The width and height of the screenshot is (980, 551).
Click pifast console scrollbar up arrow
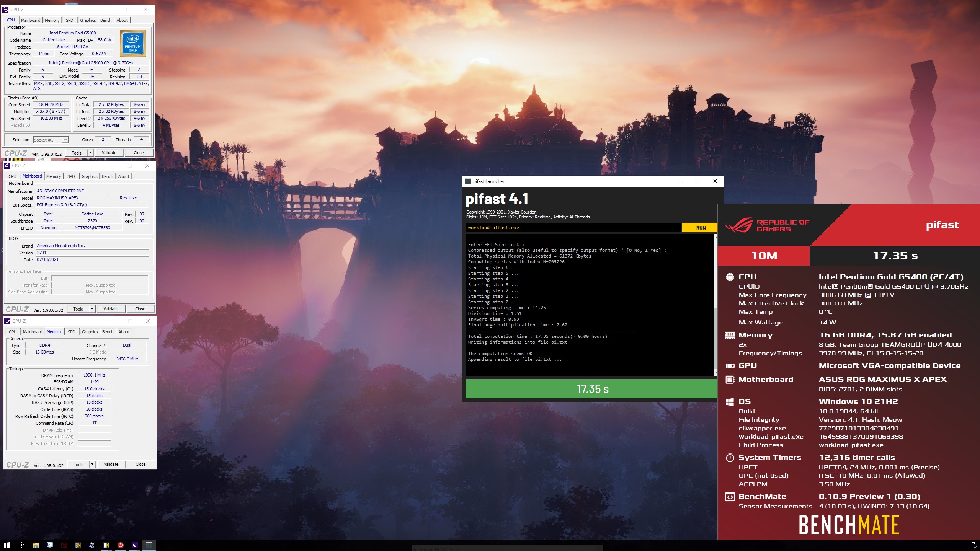coord(716,237)
